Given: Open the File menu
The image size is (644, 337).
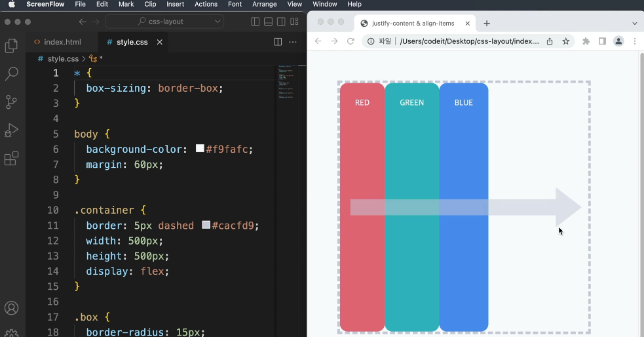Looking at the screenshot, I should 80,4.
